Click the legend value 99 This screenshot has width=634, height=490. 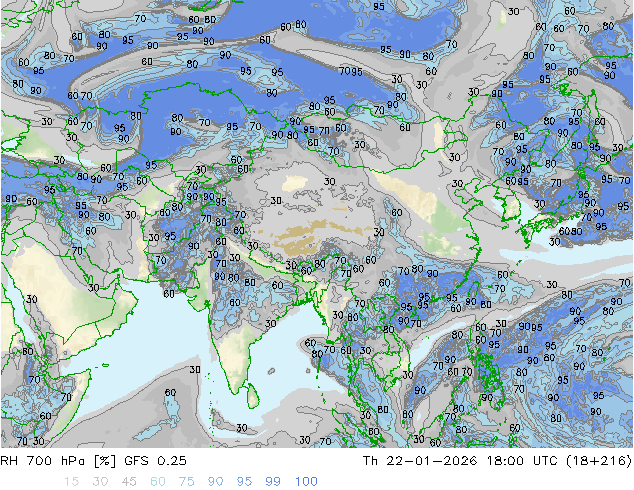pyautogui.click(x=273, y=481)
